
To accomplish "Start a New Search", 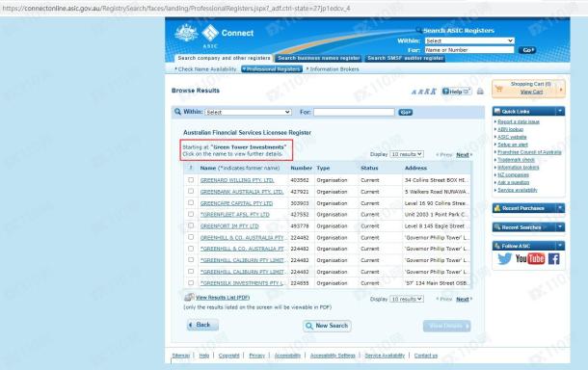I will 327,326.
